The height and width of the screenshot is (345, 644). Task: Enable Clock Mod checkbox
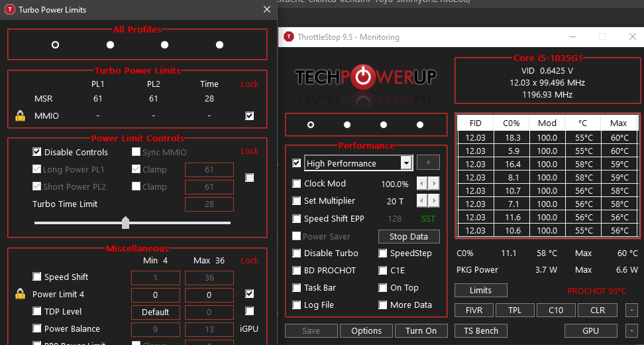pyautogui.click(x=297, y=183)
